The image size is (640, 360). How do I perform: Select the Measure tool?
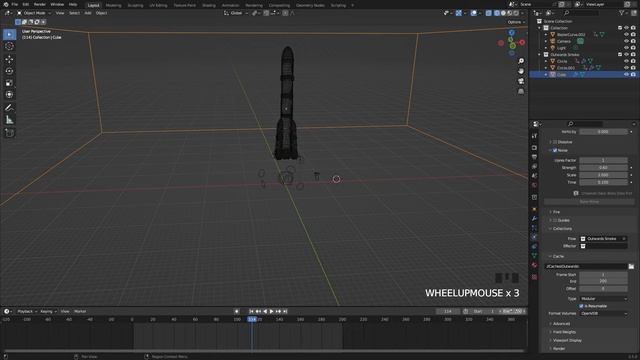click(x=9, y=120)
